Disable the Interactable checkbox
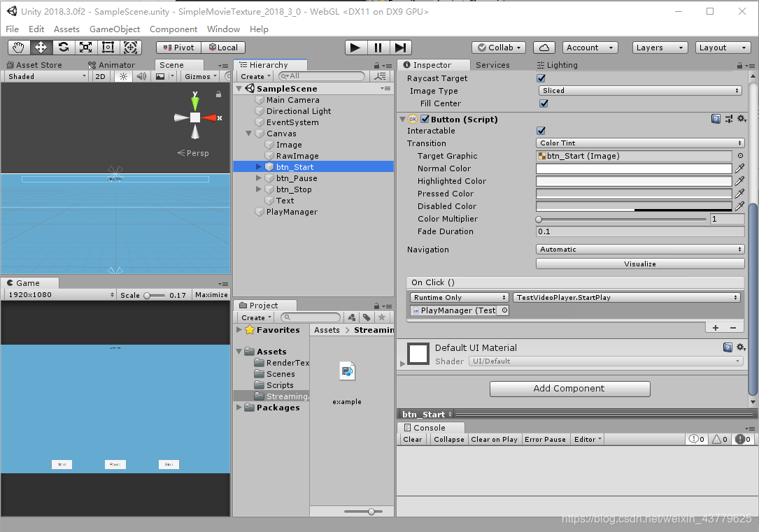 (x=540, y=130)
